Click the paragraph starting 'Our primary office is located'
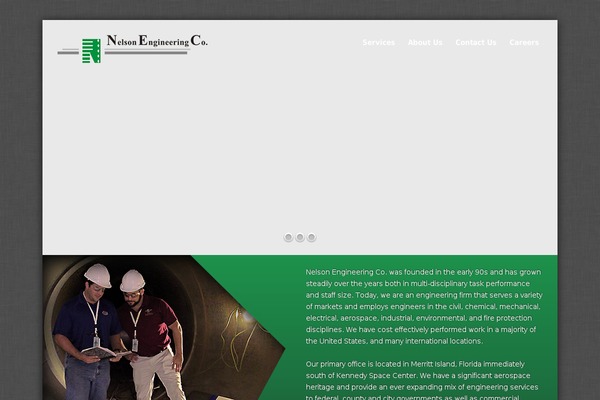This screenshot has height=400, width=600. point(422,380)
